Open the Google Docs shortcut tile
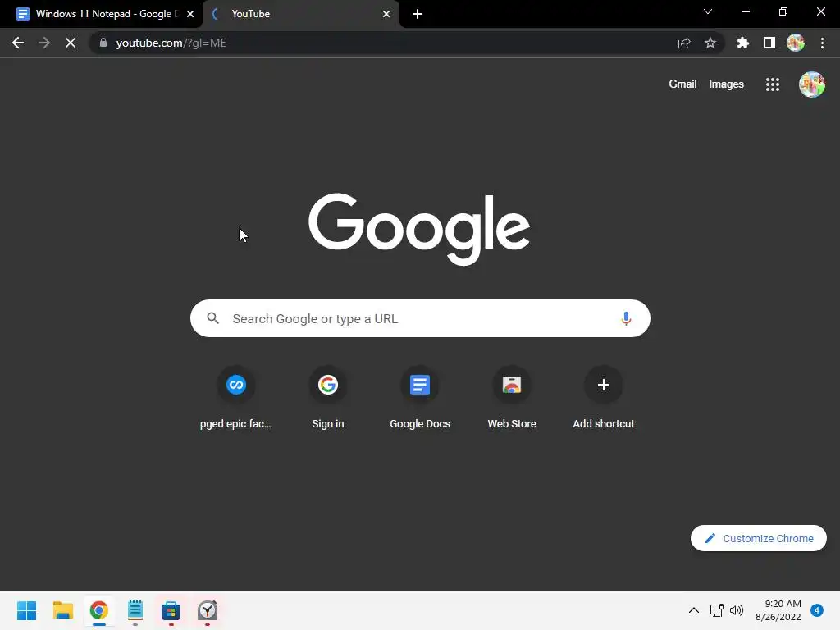 [420, 398]
